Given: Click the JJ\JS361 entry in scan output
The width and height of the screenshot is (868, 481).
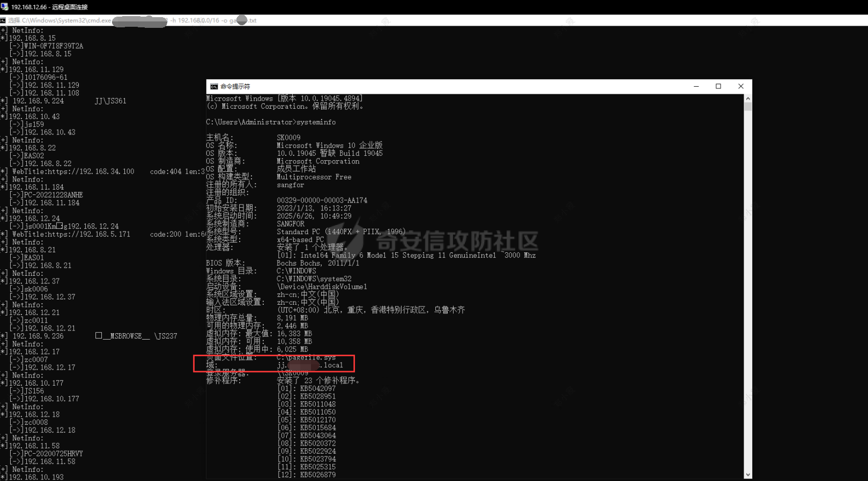Looking at the screenshot, I should coord(110,101).
